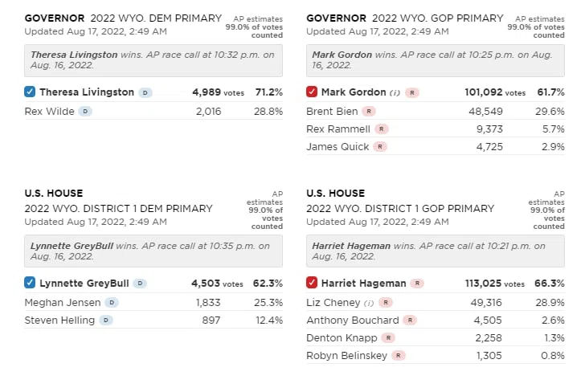Click the Theresa Livingston wins race call banner
The height and width of the screenshot is (392, 581).
click(x=153, y=60)
